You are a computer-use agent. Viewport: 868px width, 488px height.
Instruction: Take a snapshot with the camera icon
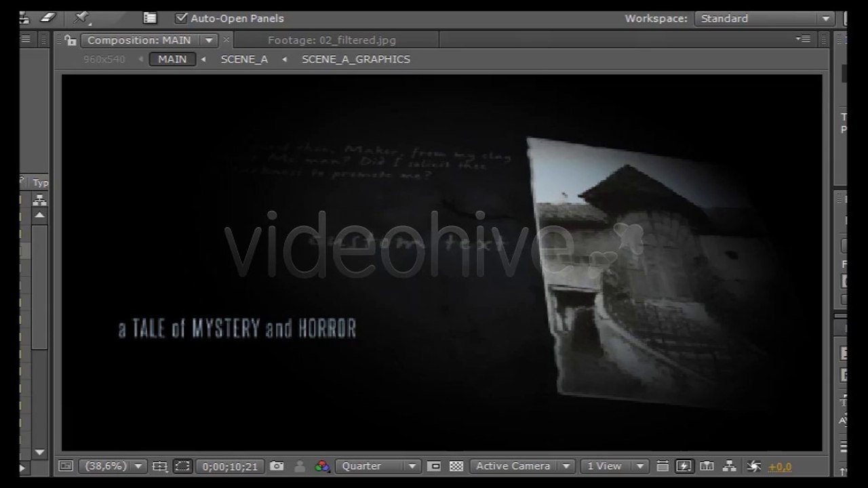(x=277, y=466)
